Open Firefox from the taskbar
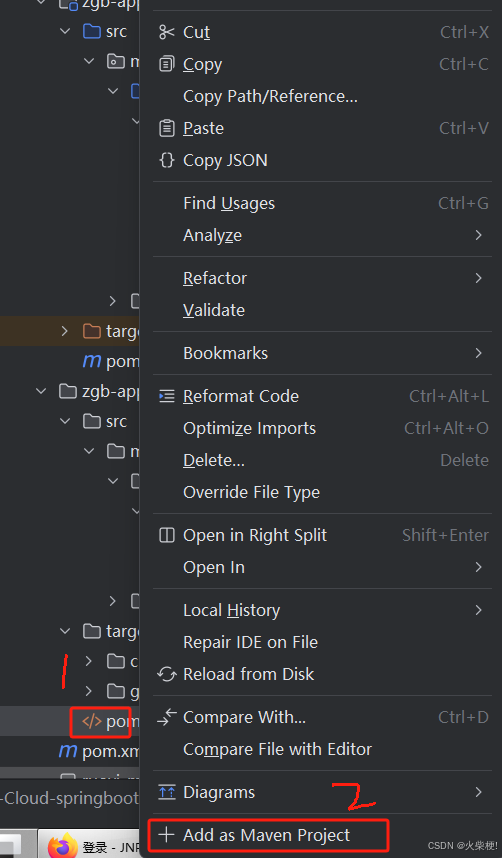This screenshot has height=858, width=502. pyautogui.click(x=63, y=846)
